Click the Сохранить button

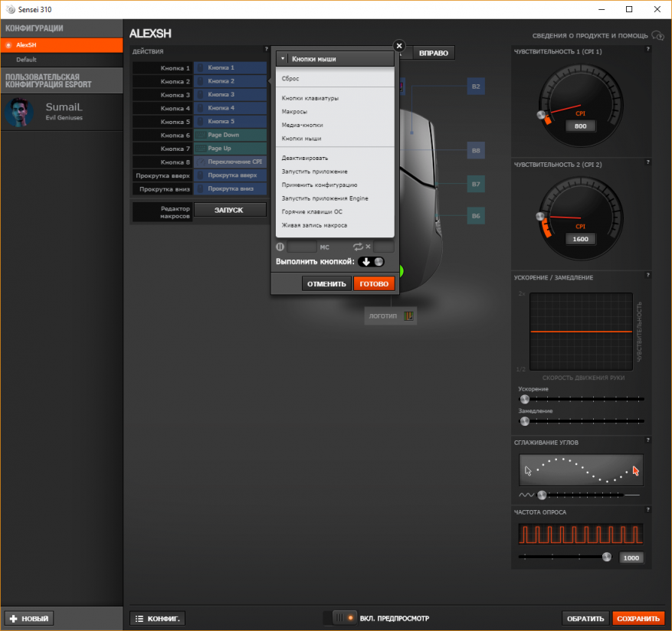638,619
